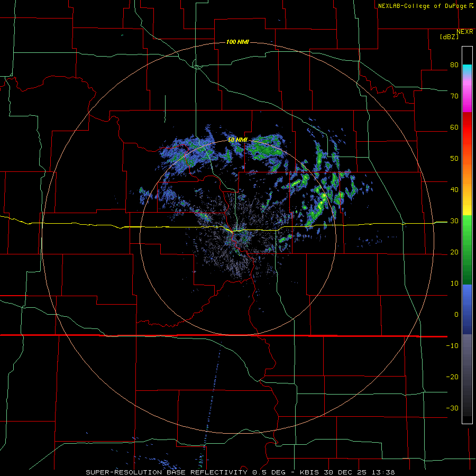Image resolution: width=476 pixels, height=476 pixels.
Task: Select the -10 dBZ scale value
Action: point(452,346)
